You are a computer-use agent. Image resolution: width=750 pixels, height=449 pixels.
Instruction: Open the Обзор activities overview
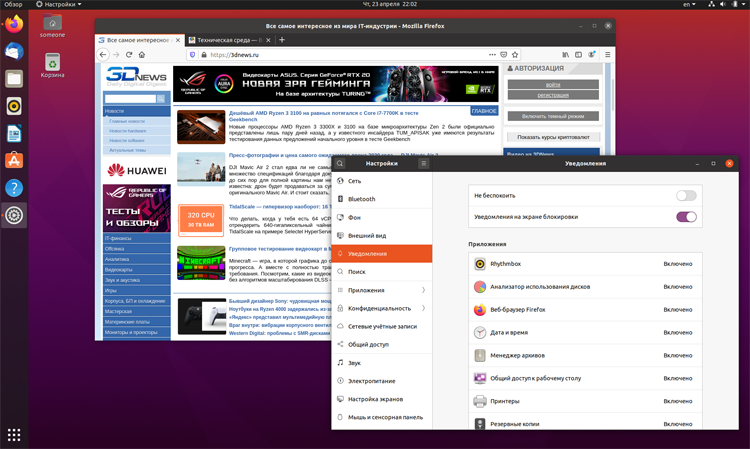tap(13, 4)
